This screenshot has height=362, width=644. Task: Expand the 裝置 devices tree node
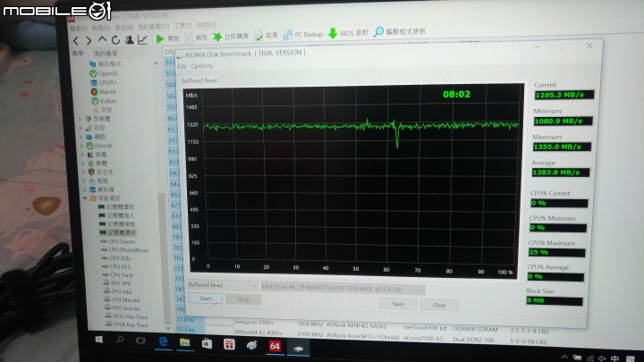82,155
